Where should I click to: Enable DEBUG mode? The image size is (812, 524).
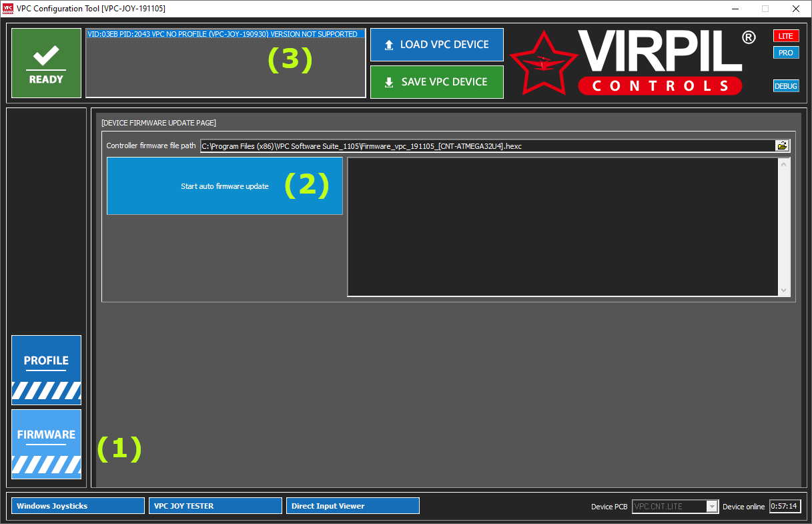coord(786,86)
